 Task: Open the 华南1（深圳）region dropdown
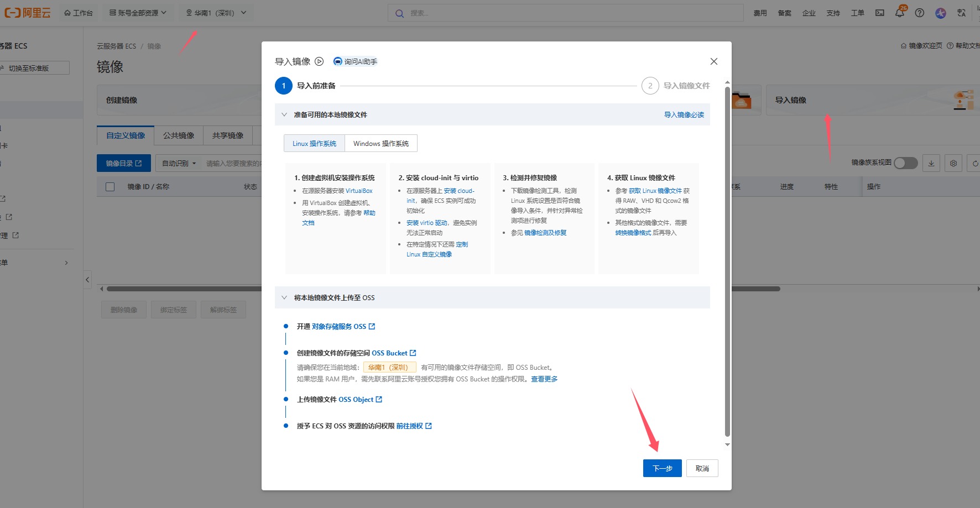tap(216, 13)
